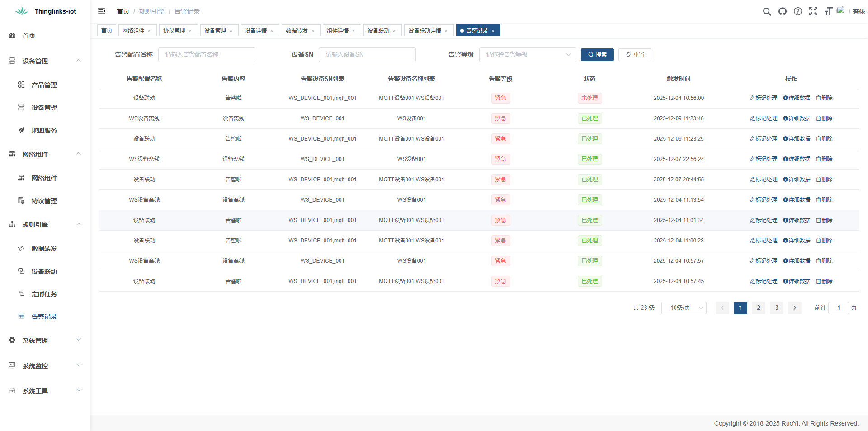The height and width of the screenshot is (431, 868).
Task: Open the font size setting icon
Action: [828, 12]
